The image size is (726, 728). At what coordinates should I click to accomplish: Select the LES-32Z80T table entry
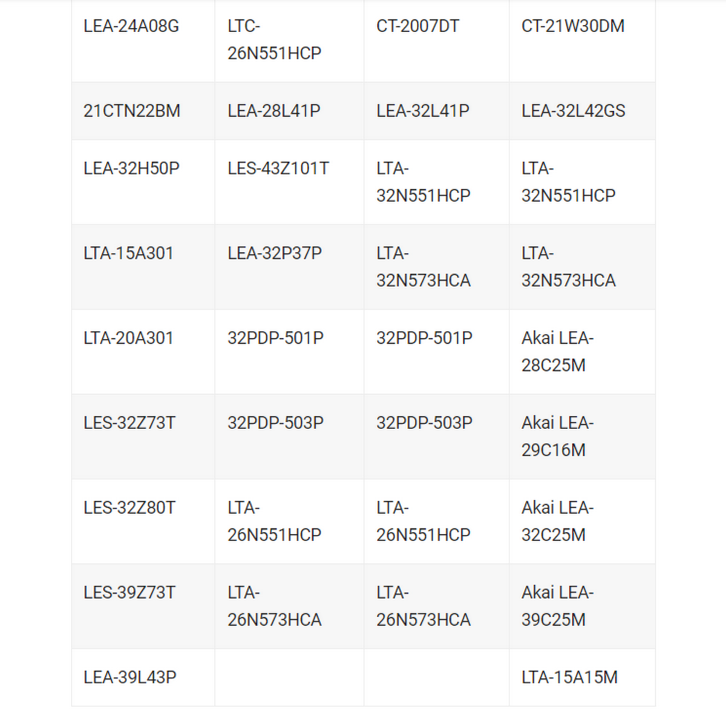[x=129, y=508]
